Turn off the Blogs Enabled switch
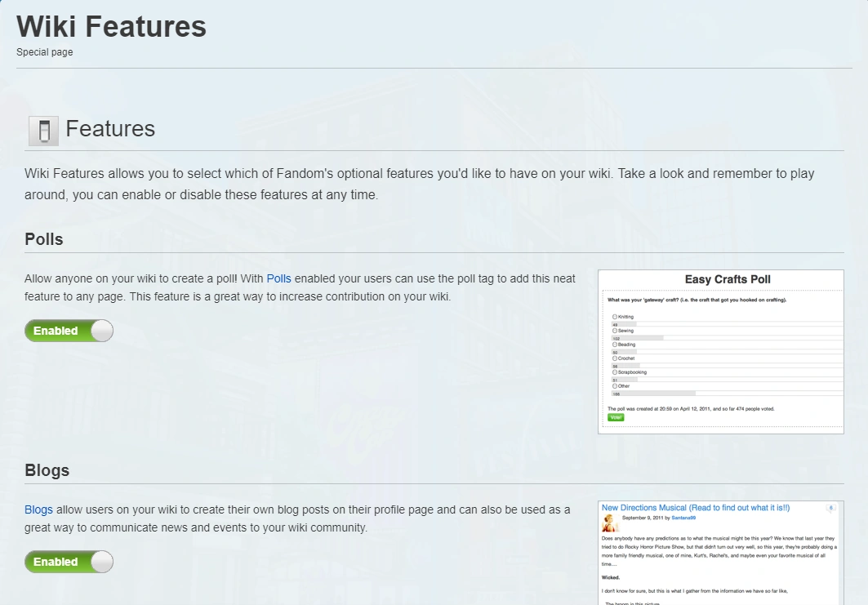The height and width of the screenshot is (605, 868). click(x=69, y=562)
